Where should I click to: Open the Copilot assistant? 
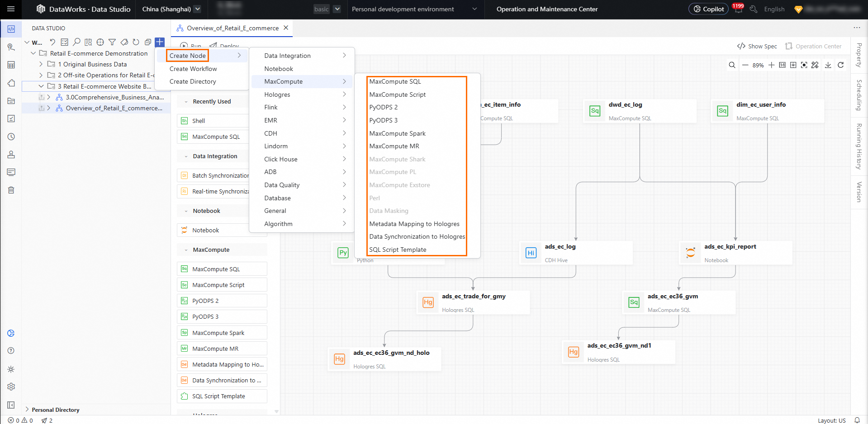[708, 9]
